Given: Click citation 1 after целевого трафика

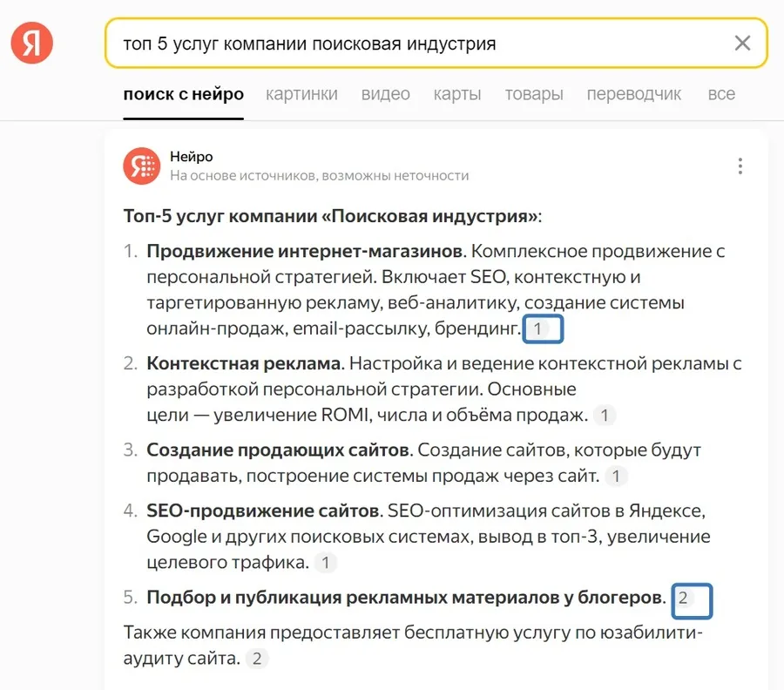Looking at the screenshot, I should [325, 563].
